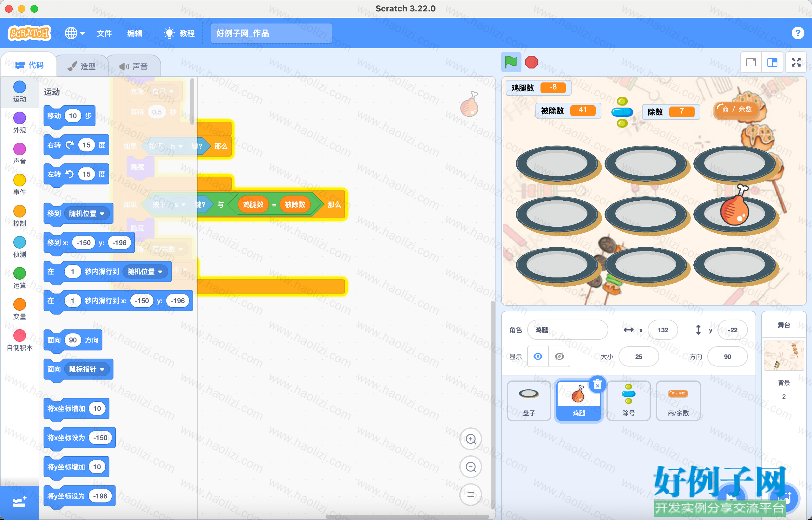This screenshot has height=520, width=812.
Task: Open 随机位置 dropdown in 移到 block
Action: [x=87, y=213]
